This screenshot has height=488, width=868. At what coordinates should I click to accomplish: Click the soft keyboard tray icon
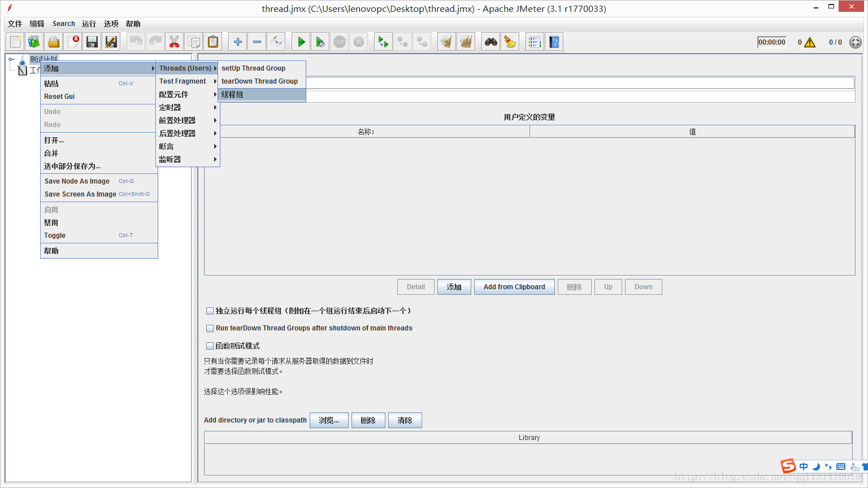[841, 467]
